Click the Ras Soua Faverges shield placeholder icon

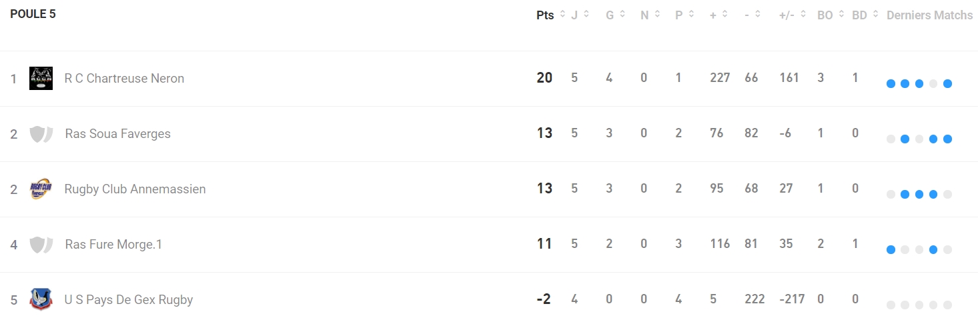click(x=41, y=133)
